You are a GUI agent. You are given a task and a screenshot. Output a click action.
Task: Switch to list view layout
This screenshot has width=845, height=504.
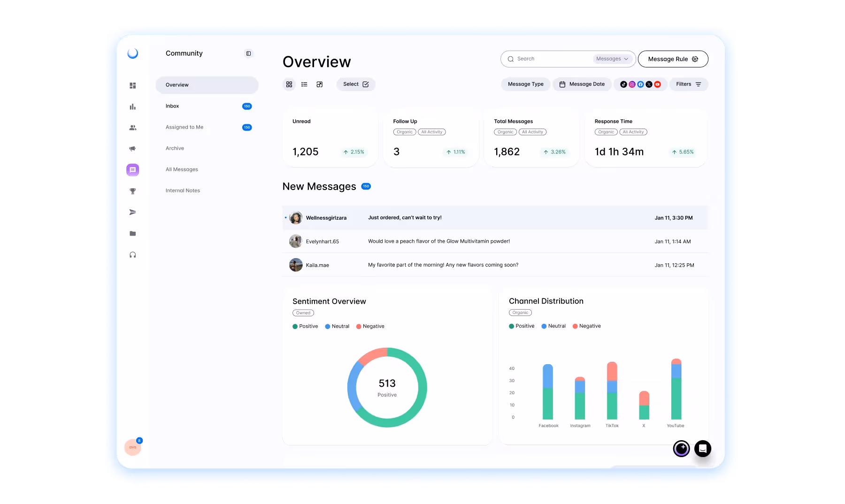tap(304, 84)
